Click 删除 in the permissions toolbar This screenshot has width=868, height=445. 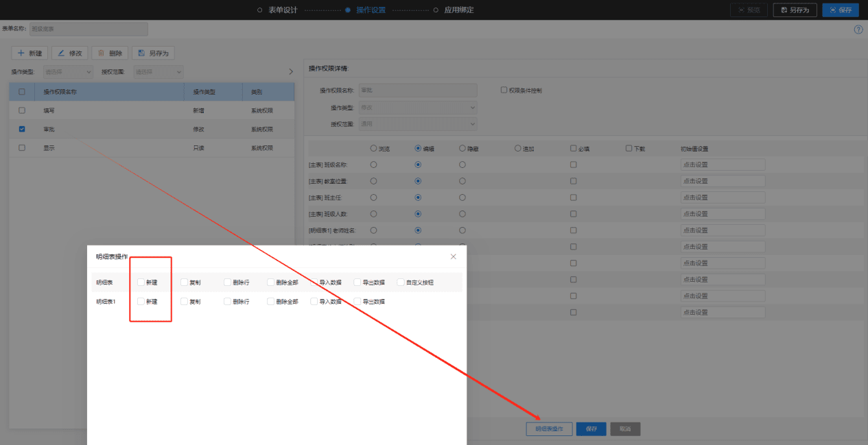[x=110, y=53]
